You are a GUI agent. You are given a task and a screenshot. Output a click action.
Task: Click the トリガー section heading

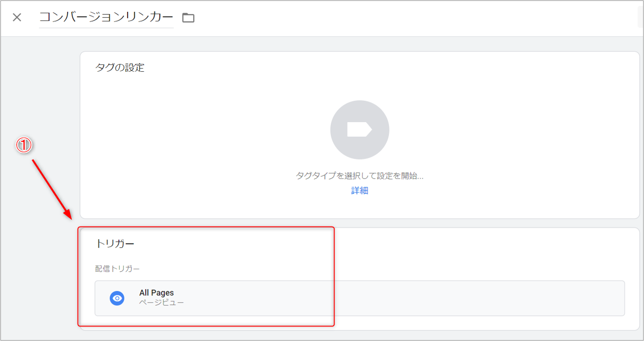[115, 244]
